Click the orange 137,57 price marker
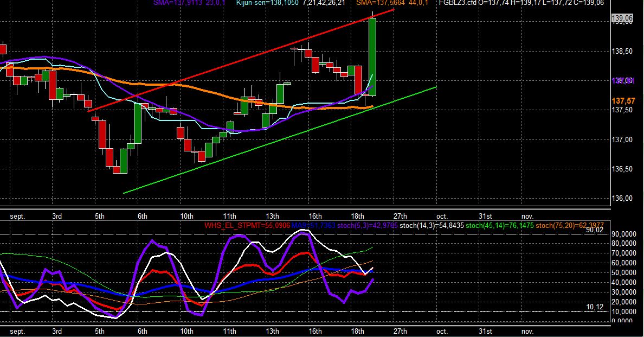Image resolution: width=644 pixels, height=337 pixels. [x=623, y=101]
